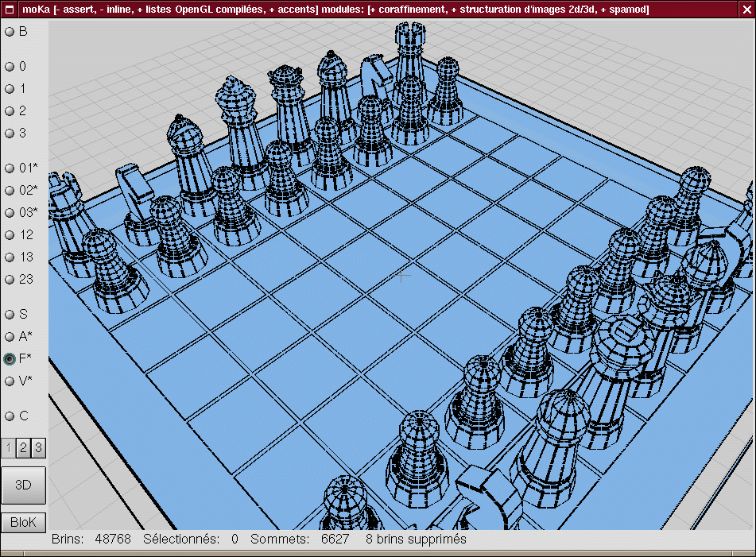Select the 13 radio option
Image resolution: width=756 pixels, height=557 pixels.
tap(10, 257)
